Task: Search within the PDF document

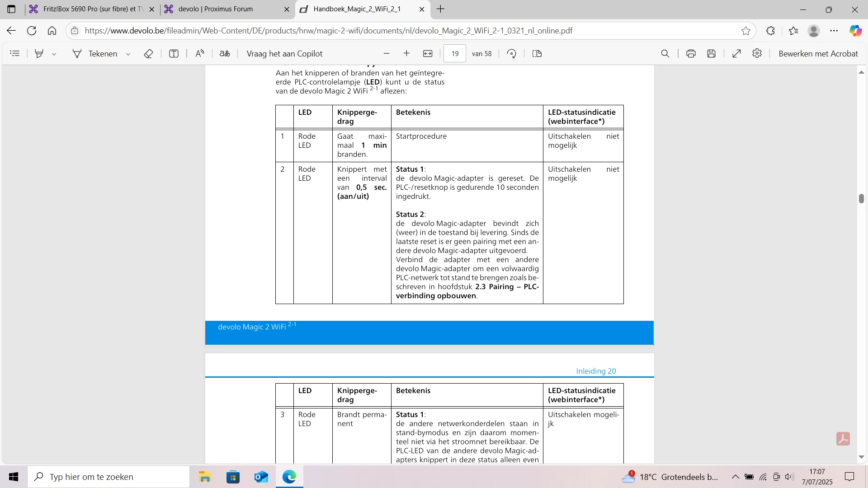Action: (665, 53)
